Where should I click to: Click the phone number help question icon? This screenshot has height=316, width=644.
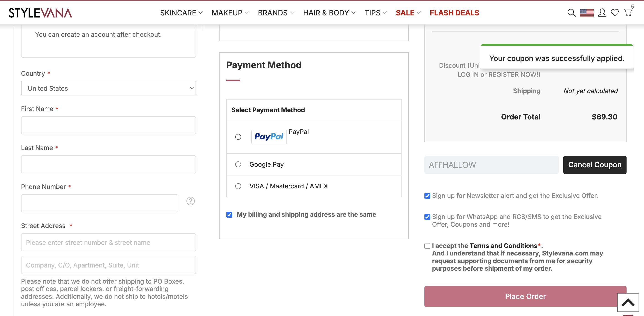coord(191,201)
